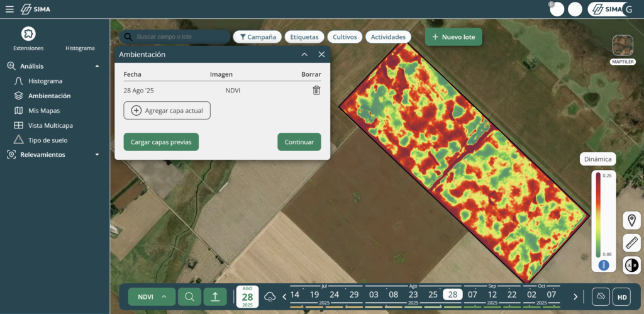Open Mis Mapas from the sidebar
The image size is (644, 314).
click(44, 111)
